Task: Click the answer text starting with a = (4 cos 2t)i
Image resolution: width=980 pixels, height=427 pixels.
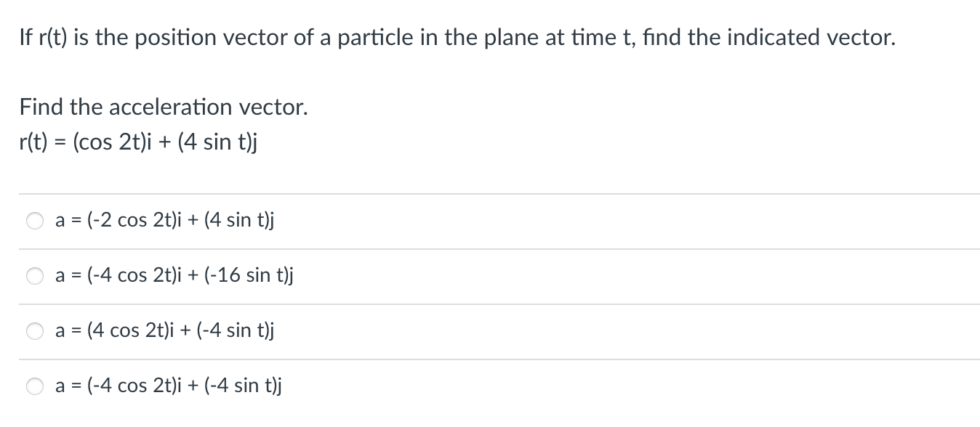Action: click(x=165, y=330)
